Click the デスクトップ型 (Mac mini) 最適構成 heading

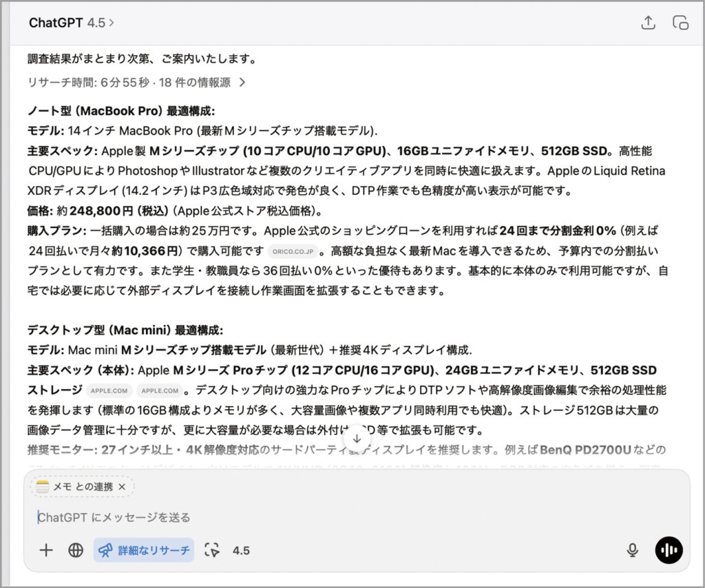point(125,330)
